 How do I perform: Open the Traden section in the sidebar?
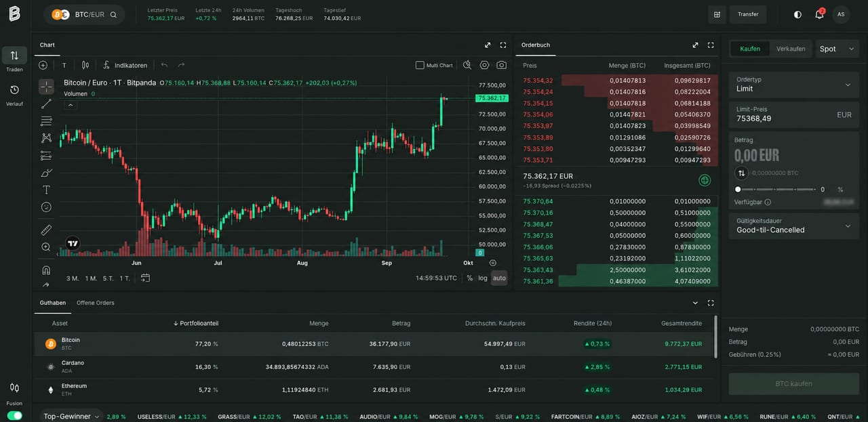tap(14, 60)
